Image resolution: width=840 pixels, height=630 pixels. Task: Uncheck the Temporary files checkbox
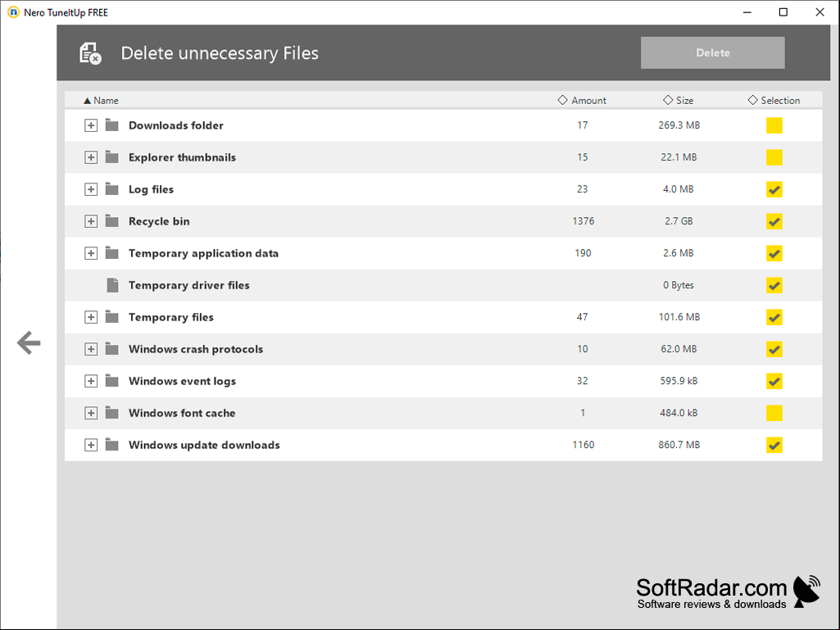coord(774,317)
